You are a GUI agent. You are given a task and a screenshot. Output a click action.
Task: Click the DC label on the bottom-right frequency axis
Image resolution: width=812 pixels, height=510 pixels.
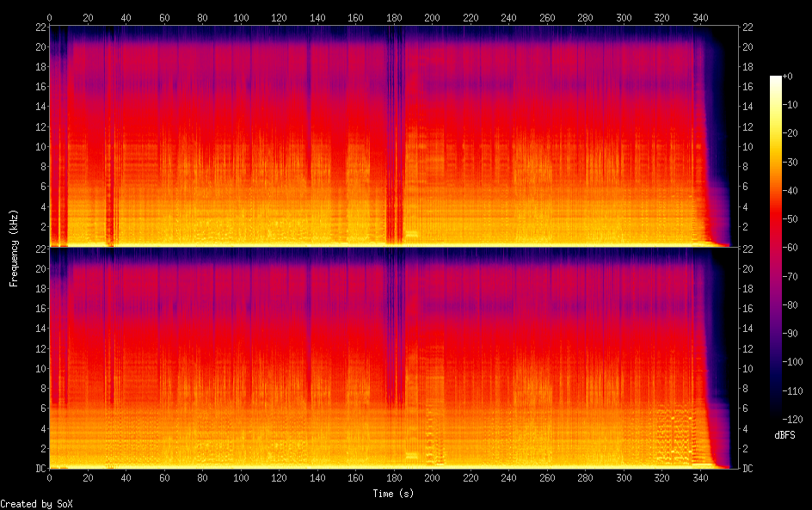[747, 468]
